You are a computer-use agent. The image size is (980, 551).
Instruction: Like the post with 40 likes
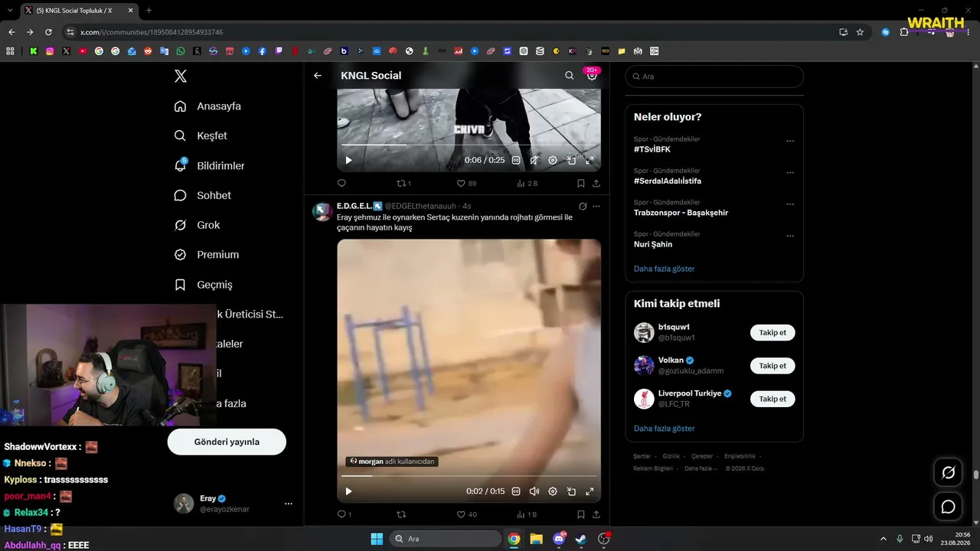(x=466, y=515)
